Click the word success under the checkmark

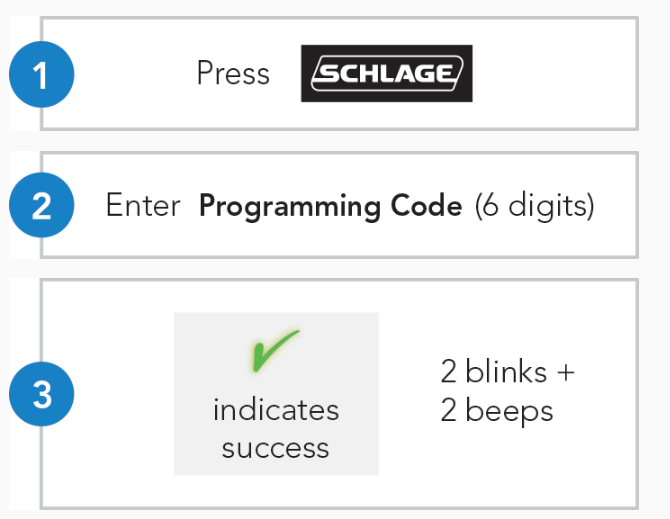tap(276, 449)
